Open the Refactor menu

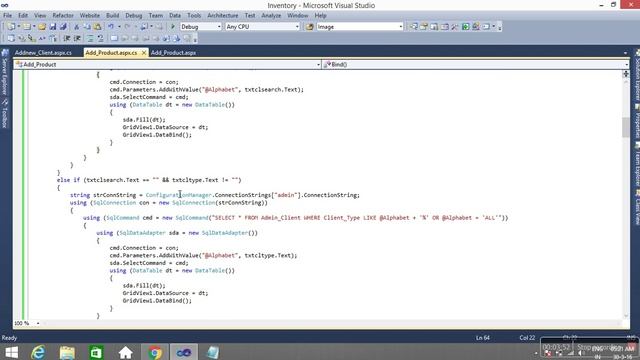tap(63, 16)
